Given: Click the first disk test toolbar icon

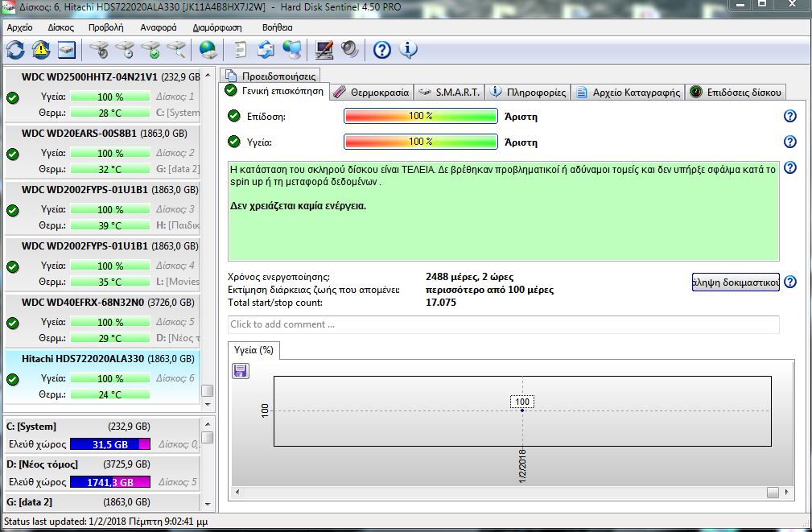Looking at the screenshot, I should tap(99, 50).
